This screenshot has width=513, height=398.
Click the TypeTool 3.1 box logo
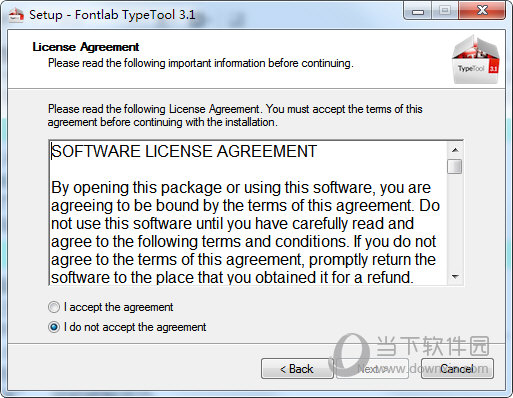click(x=476, y=59)
